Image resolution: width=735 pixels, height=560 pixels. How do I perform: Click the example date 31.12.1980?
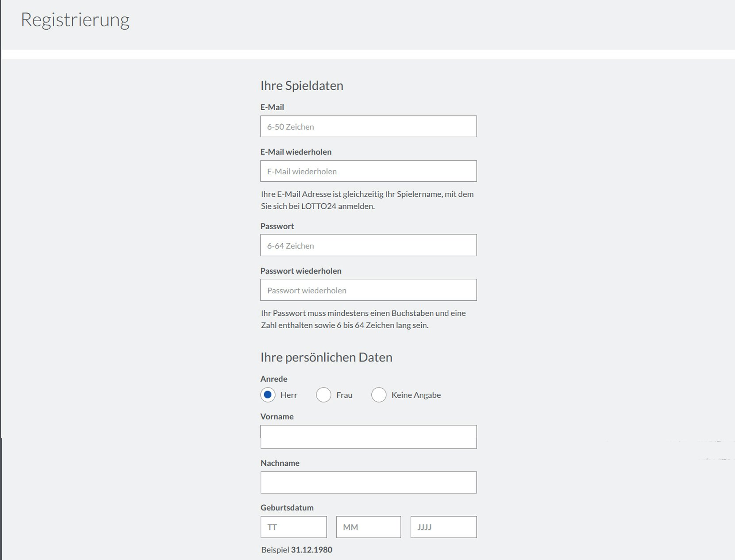click(312, 550)
